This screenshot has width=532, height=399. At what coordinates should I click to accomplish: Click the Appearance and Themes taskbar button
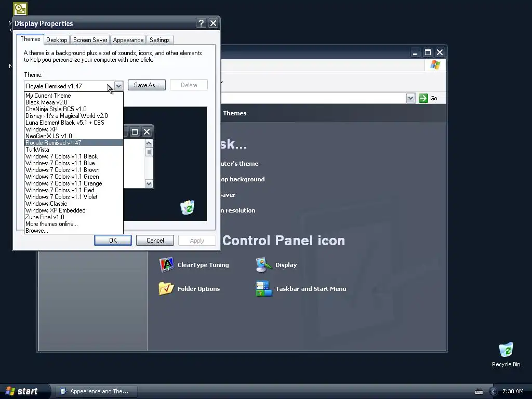[96, 391]
